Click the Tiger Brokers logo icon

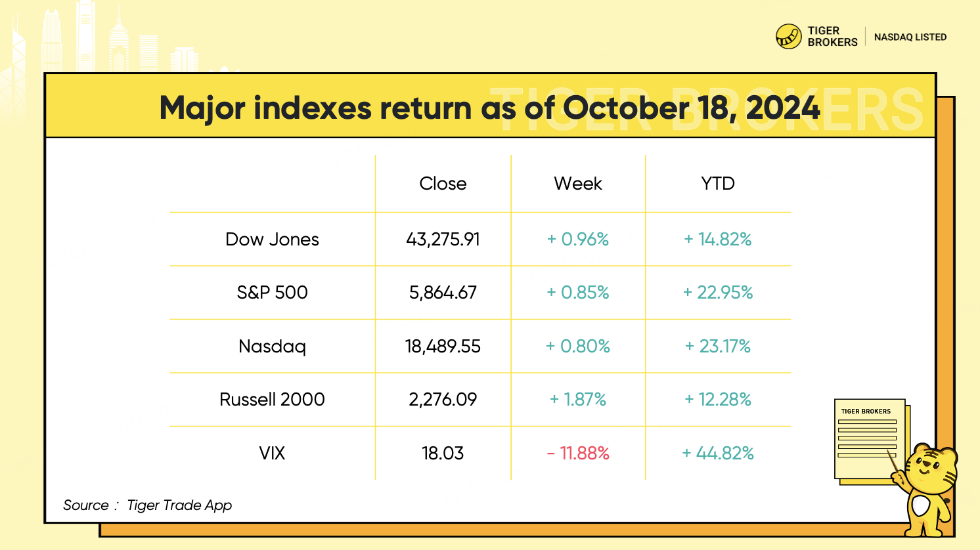pyautogui.click(x=788, y=37)
